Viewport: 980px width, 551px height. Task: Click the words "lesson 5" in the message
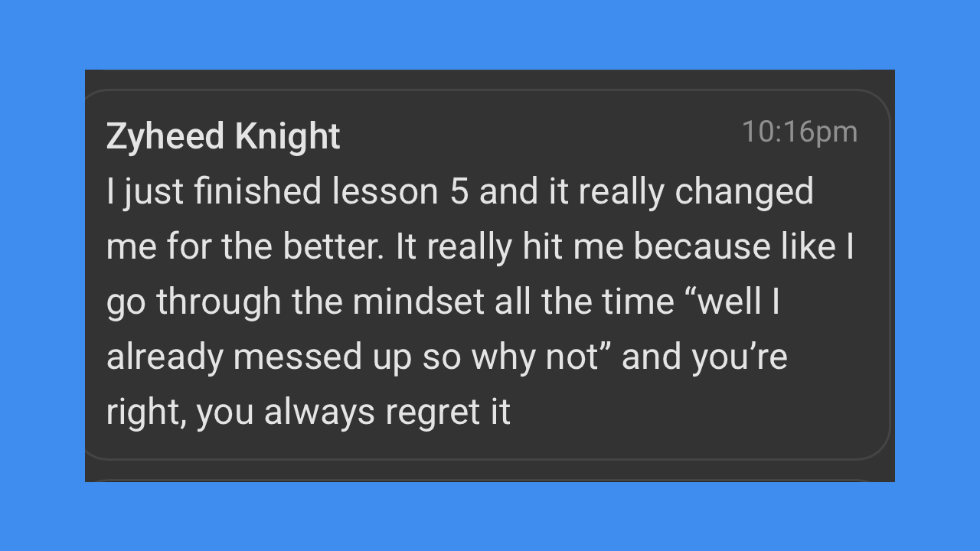point(400,192)
